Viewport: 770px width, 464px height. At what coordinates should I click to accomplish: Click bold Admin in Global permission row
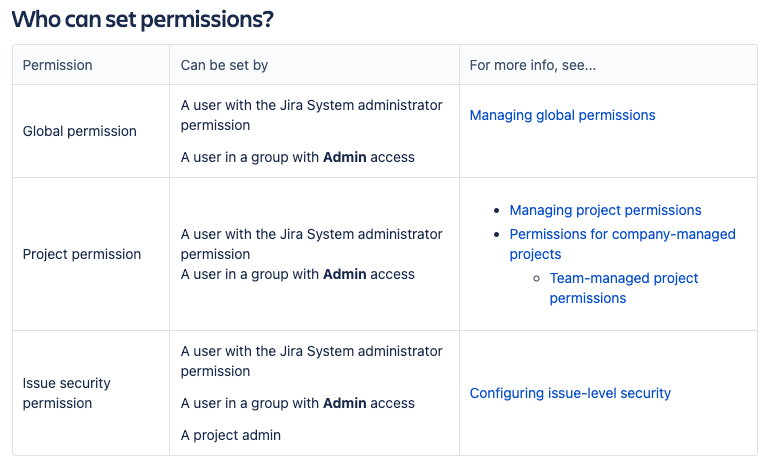tap(344, 157)
